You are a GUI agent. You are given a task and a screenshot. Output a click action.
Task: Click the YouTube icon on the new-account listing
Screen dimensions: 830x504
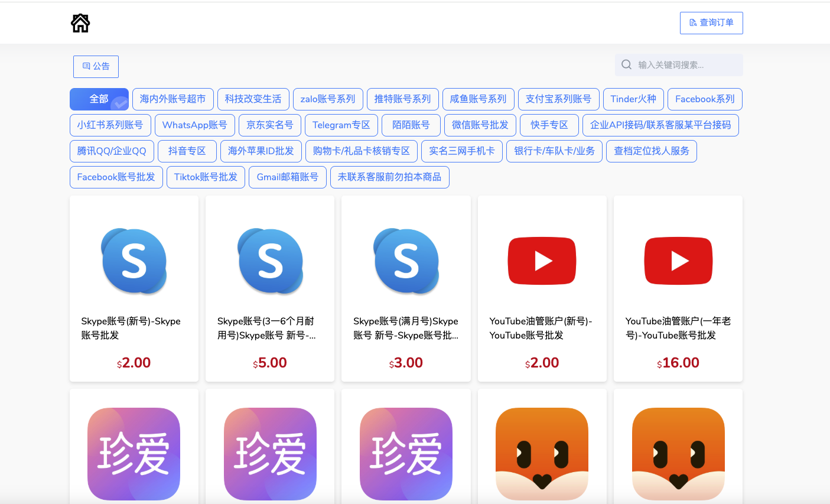tap(542, 261)
